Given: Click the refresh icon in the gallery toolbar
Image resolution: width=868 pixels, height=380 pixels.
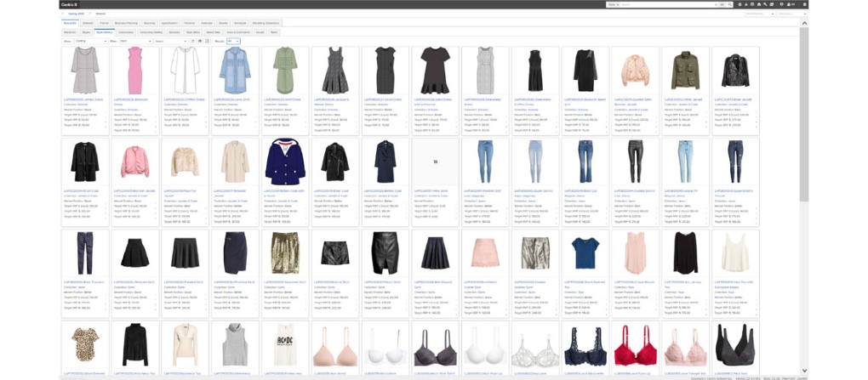Looking at the screenshot, I should click(192, 41).
